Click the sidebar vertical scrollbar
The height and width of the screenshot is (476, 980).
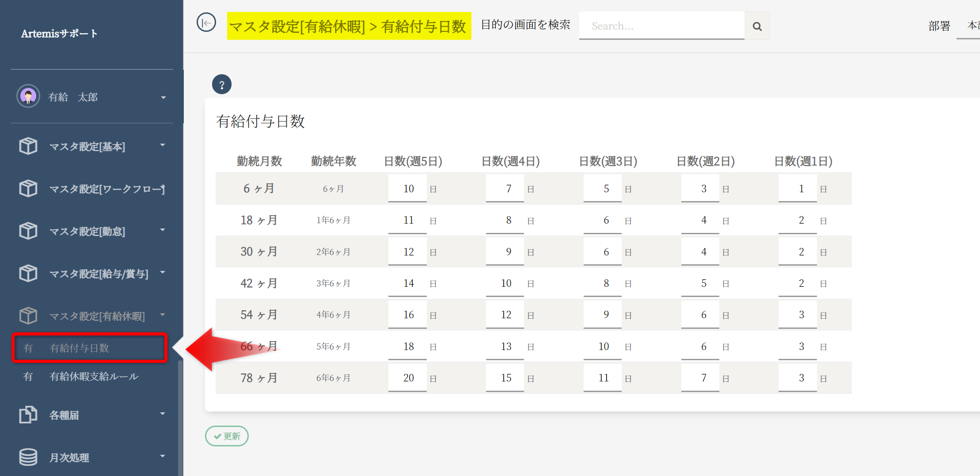point(180,415)
